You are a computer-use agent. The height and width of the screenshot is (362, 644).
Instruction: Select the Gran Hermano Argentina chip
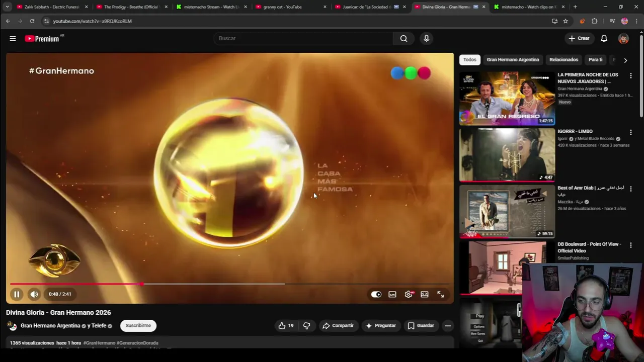tap(513, 60)
